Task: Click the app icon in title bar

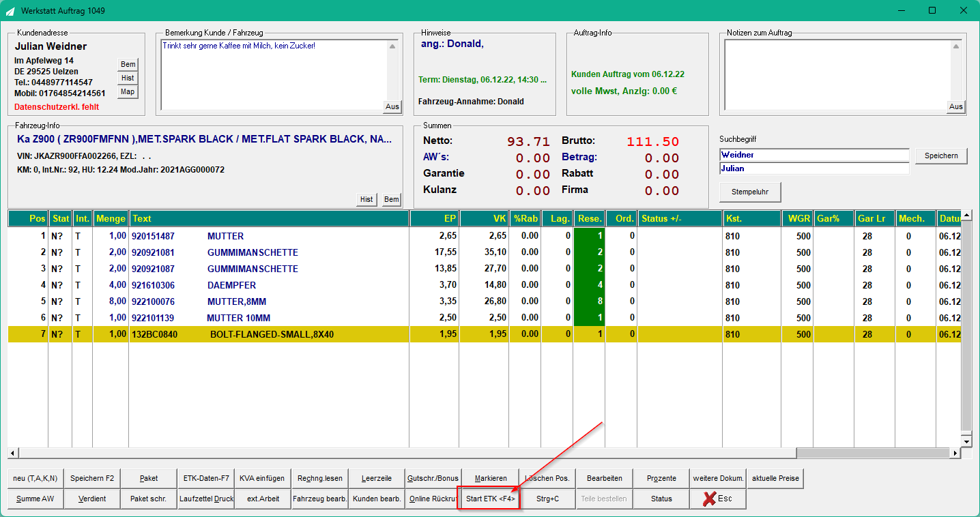Action: (10, 11)
